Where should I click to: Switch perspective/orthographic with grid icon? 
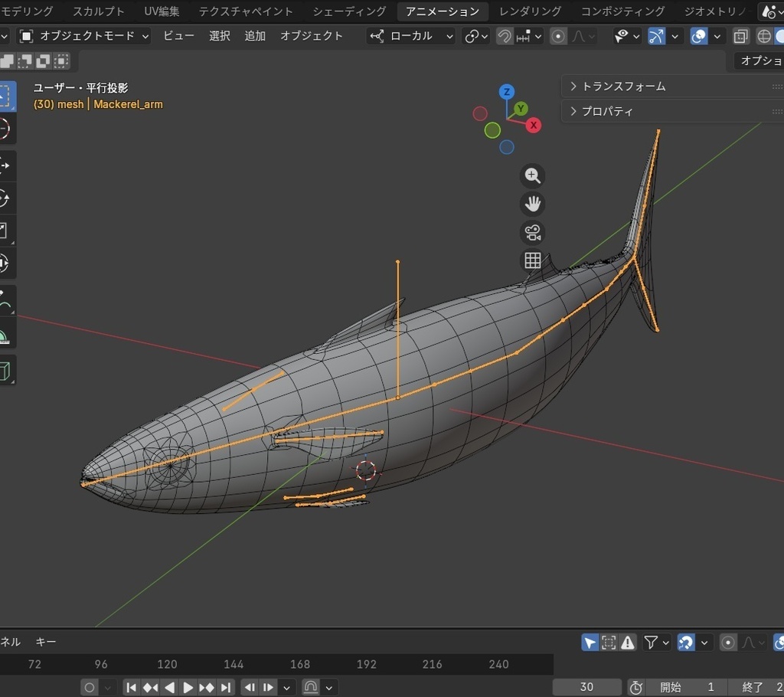coord(533,260)
